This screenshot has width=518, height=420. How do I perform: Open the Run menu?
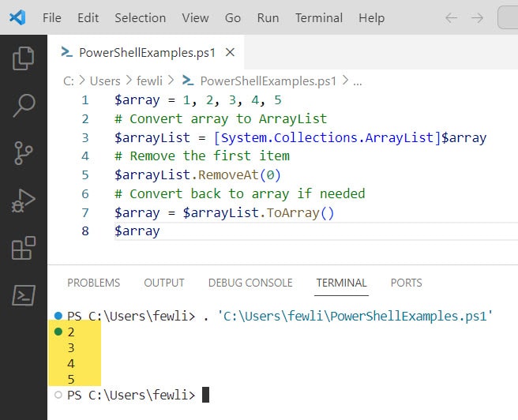coord(268,18)
